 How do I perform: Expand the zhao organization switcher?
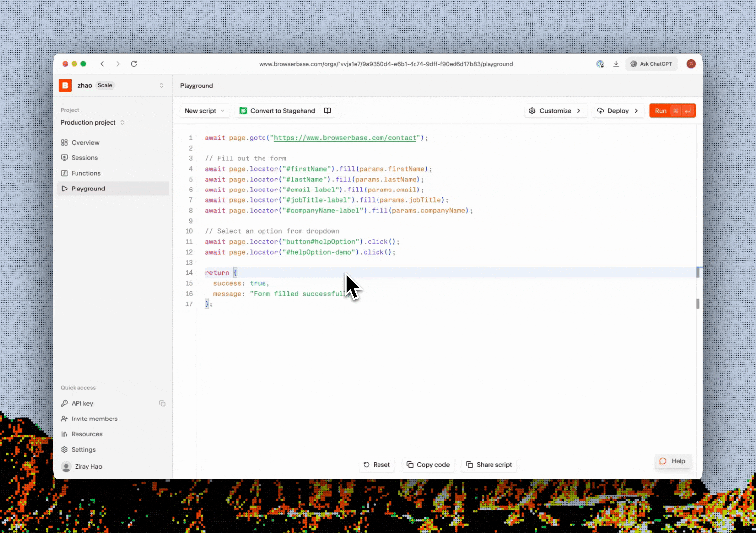tap(161, 85)
